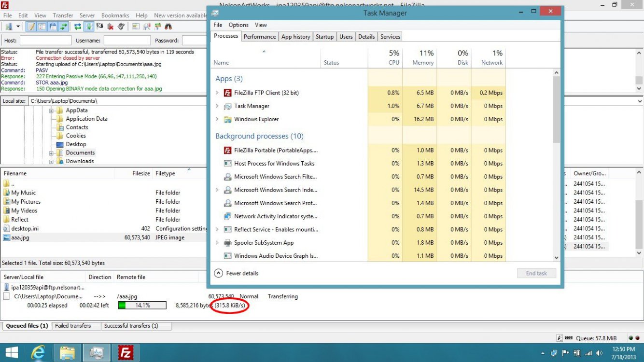Viewport: 644px width, 362px height.
Task: Open the directory listing filters dialog
Action: pos(136,27)
